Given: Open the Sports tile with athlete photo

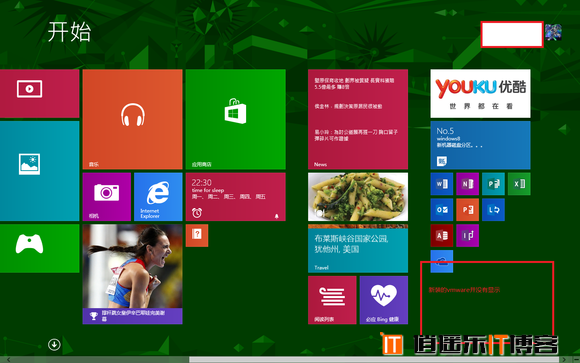Looking at the screenshot, I should [132, 274].
